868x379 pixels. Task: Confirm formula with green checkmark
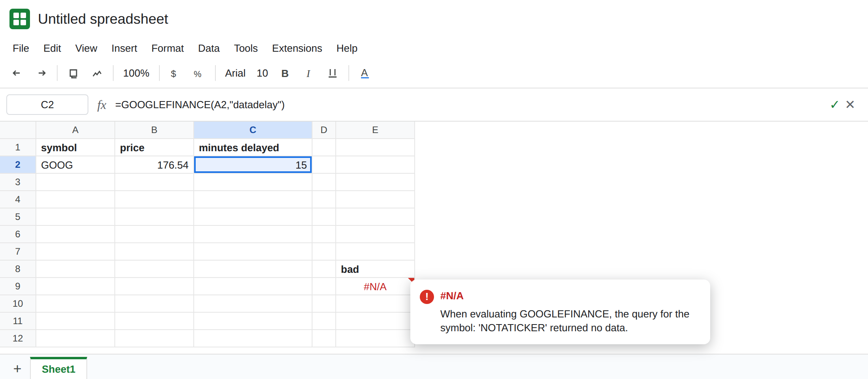834,105
